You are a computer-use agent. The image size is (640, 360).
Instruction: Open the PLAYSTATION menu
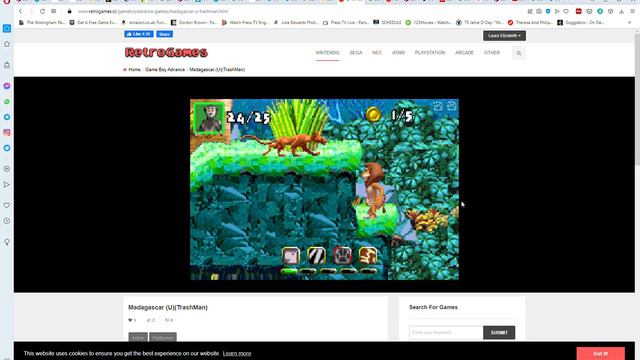[x=430, y=53]
